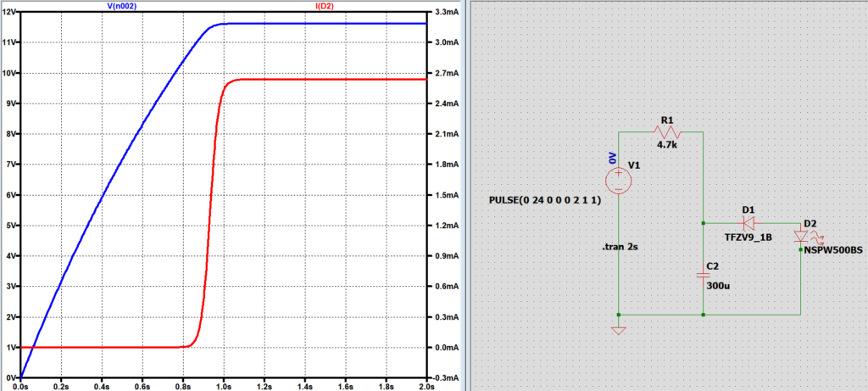The height and width of the screenshot is (391, 868).
Task: Click the 1.8s time axis label
Action: click(387, 385)
